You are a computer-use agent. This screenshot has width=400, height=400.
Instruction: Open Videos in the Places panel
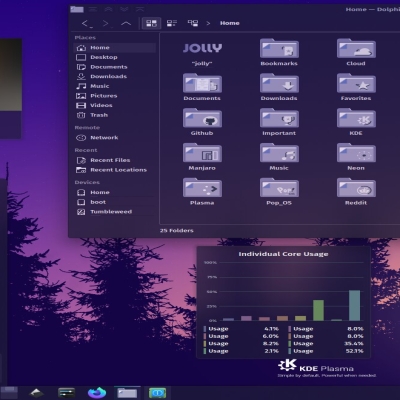(114, 106)
